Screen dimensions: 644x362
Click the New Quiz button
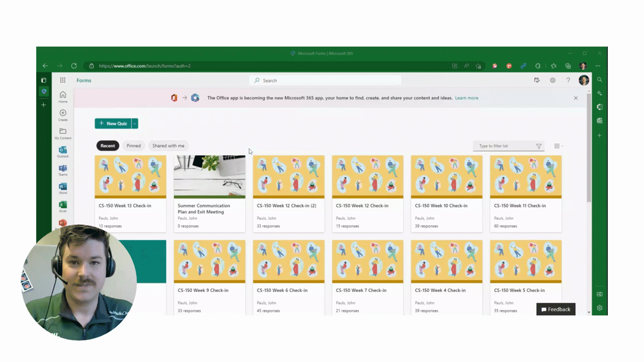click(x=113, y=124)
